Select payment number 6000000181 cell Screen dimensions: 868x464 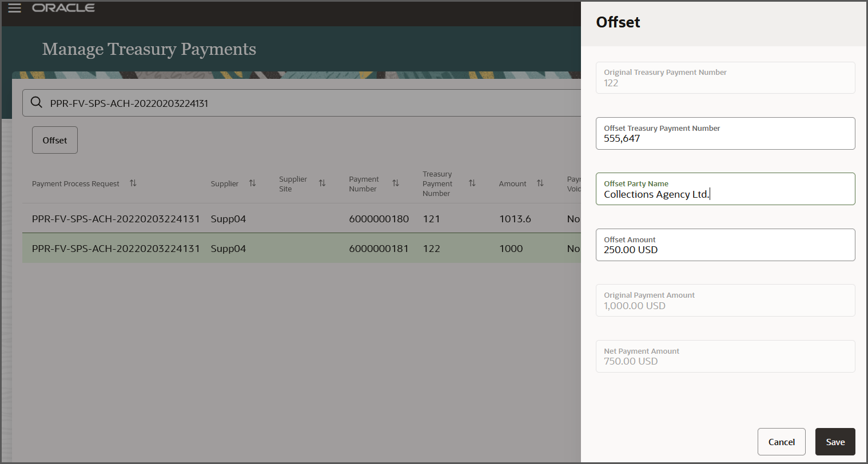(x=379, y=249)
